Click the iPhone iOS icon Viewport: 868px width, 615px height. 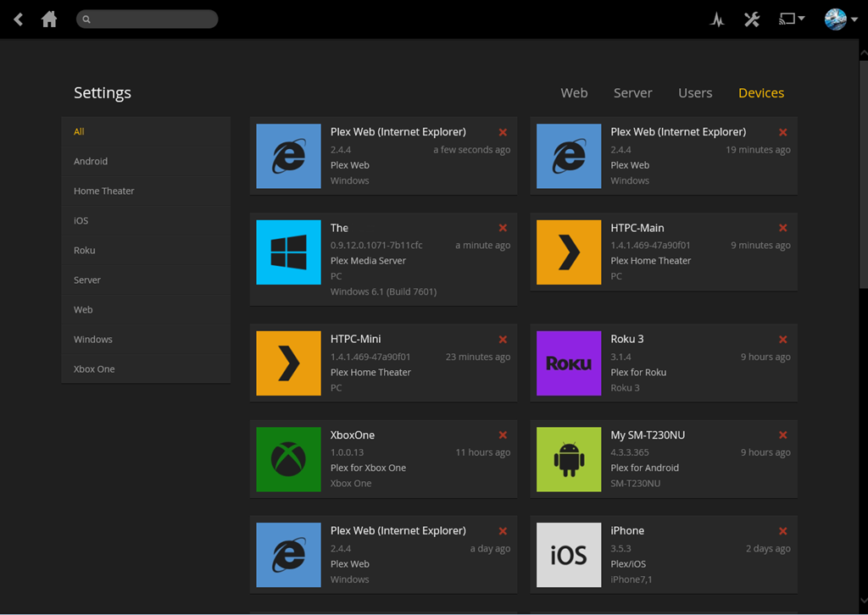click(569, 555)
